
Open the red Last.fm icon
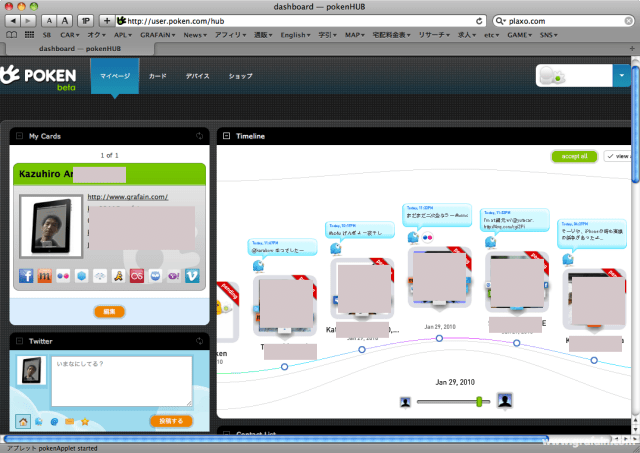[x=137, y=276]
